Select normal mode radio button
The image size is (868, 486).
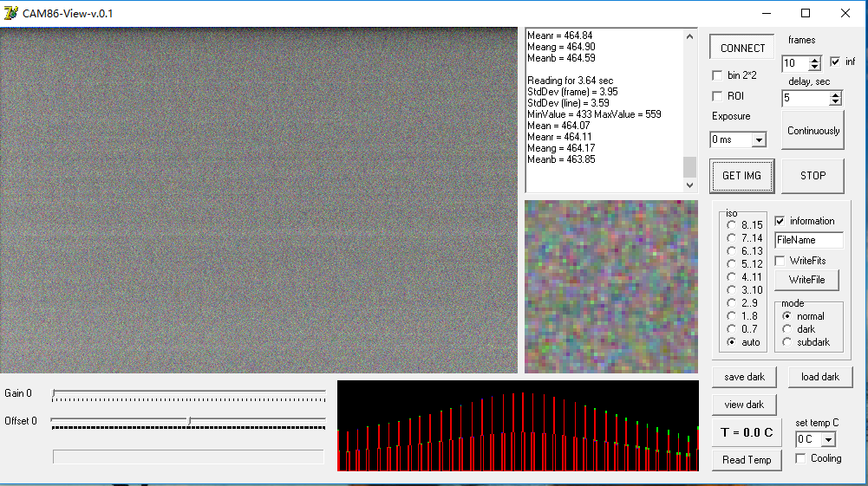click(x=786, y=316)
